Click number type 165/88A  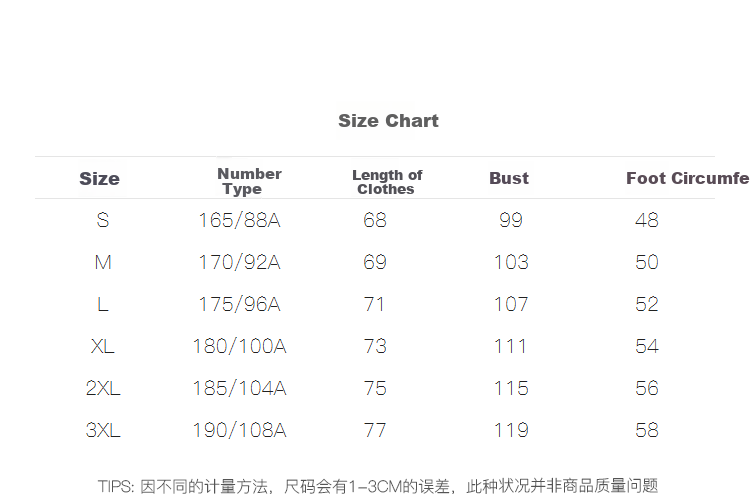coord(239,220)
